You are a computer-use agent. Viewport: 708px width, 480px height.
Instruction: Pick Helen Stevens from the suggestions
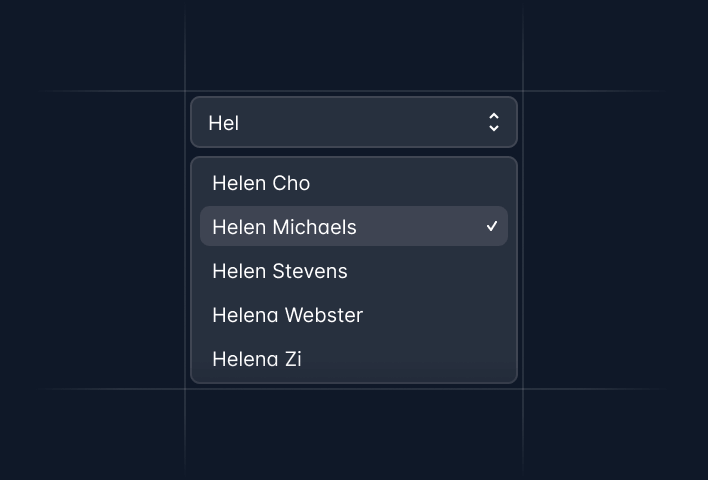pyautogui.click(x=280, y=271)
